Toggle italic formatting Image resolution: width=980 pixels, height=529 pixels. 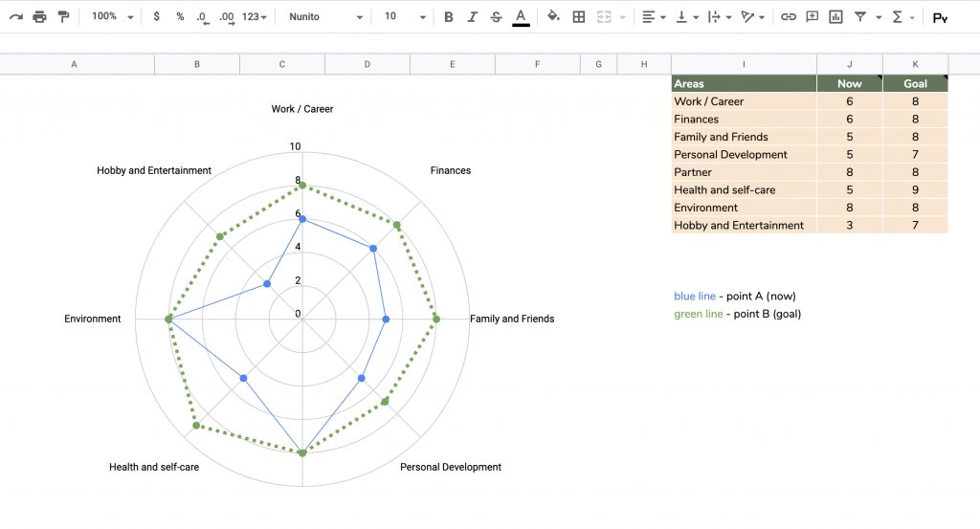click(472, 17)
